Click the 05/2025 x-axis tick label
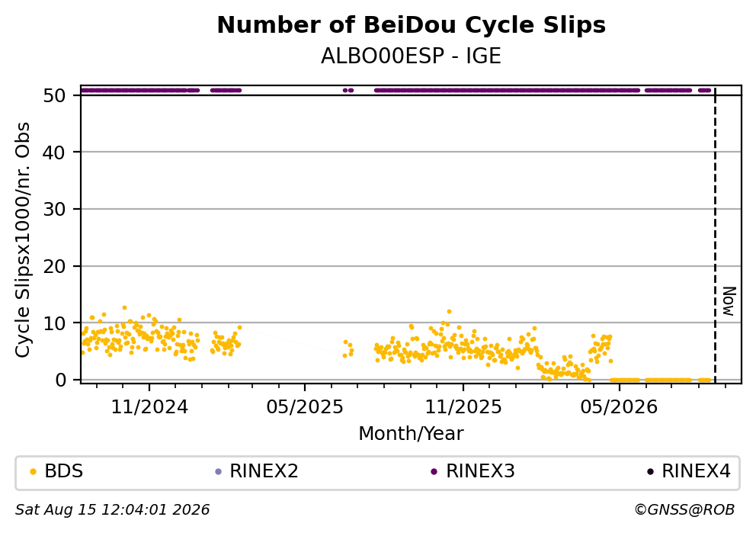This screenshot has height=533, width=756. [305, 407]
